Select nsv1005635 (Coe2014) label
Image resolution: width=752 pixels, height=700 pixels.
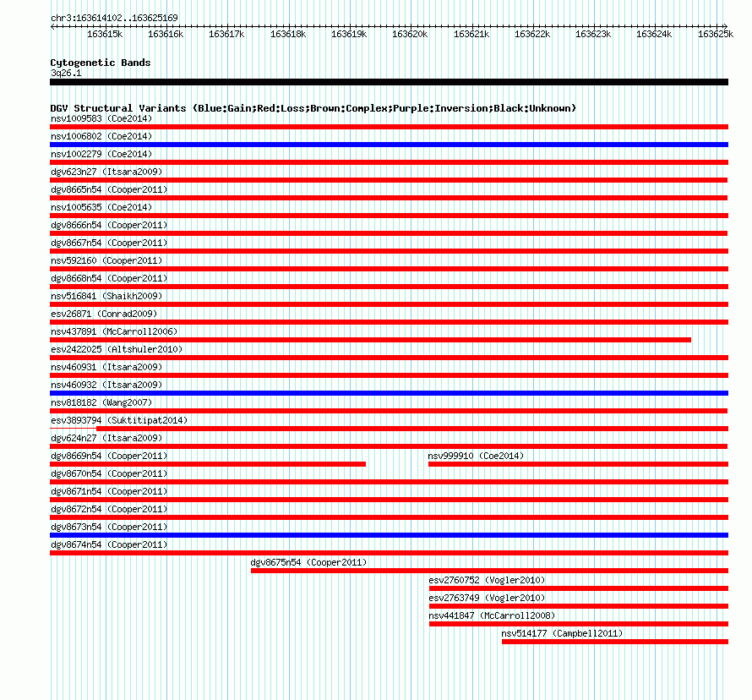[101, 207]
